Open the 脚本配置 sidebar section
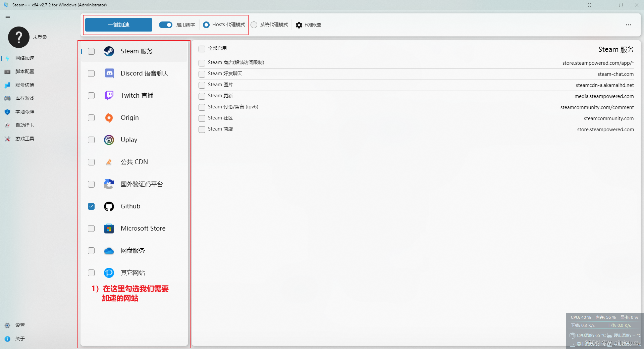The height and width of the screenshot is (349, 644). [24, 71]
